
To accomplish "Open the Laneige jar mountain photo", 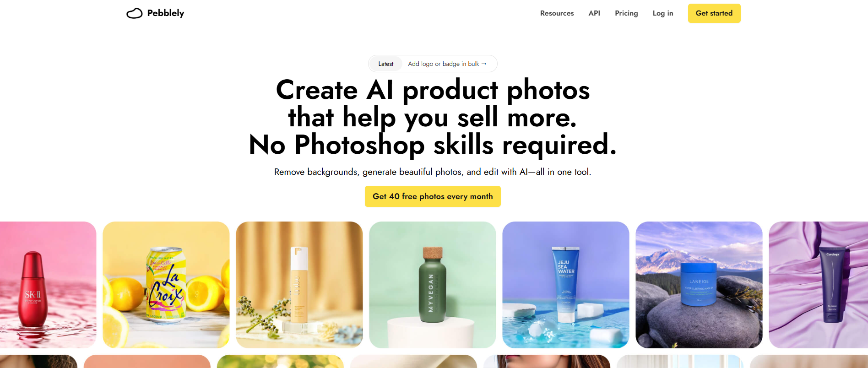I will [x=699, y=285].
